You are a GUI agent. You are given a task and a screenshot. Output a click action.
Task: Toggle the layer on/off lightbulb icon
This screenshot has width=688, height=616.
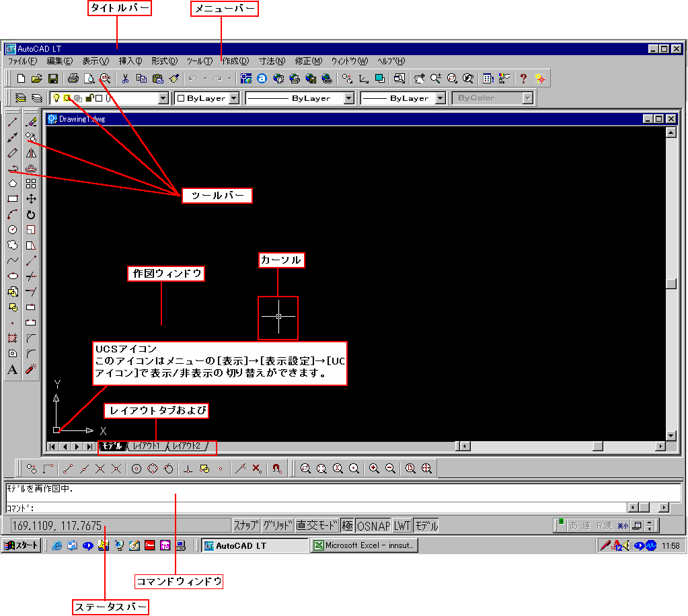point(56,98)
